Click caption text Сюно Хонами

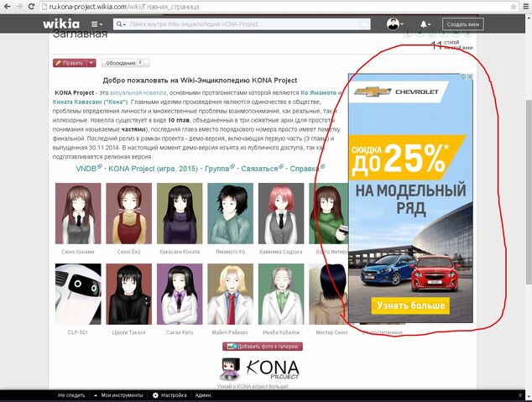[78, 252]
